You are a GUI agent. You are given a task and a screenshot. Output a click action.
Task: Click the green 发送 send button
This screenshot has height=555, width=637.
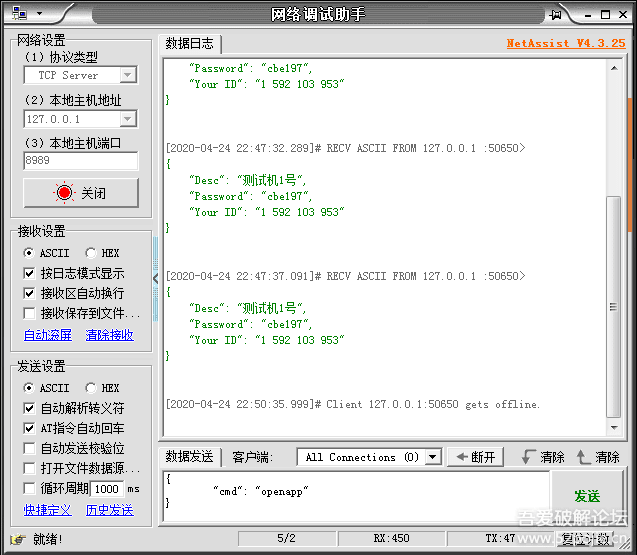point(587,496)
